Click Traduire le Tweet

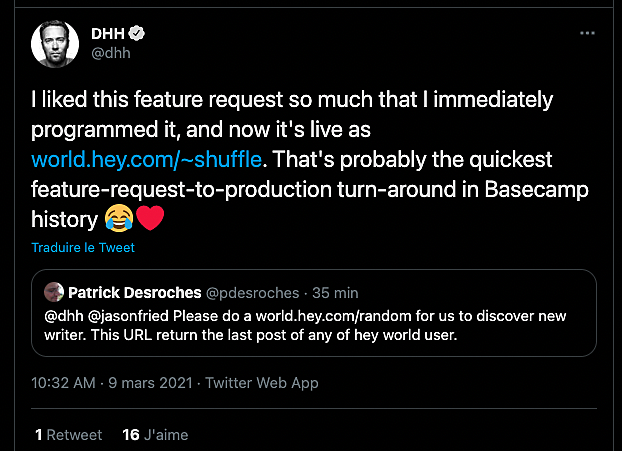(x=83, y=248)
